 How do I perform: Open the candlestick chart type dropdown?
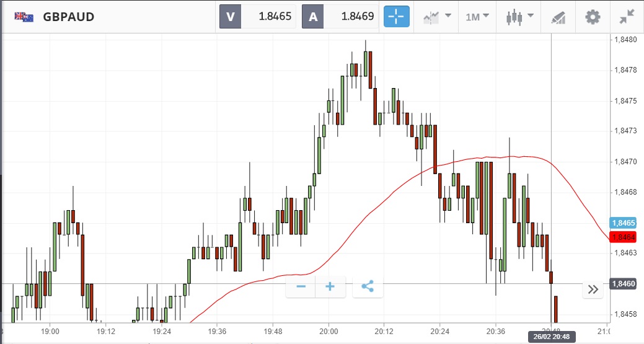point(518,17)
